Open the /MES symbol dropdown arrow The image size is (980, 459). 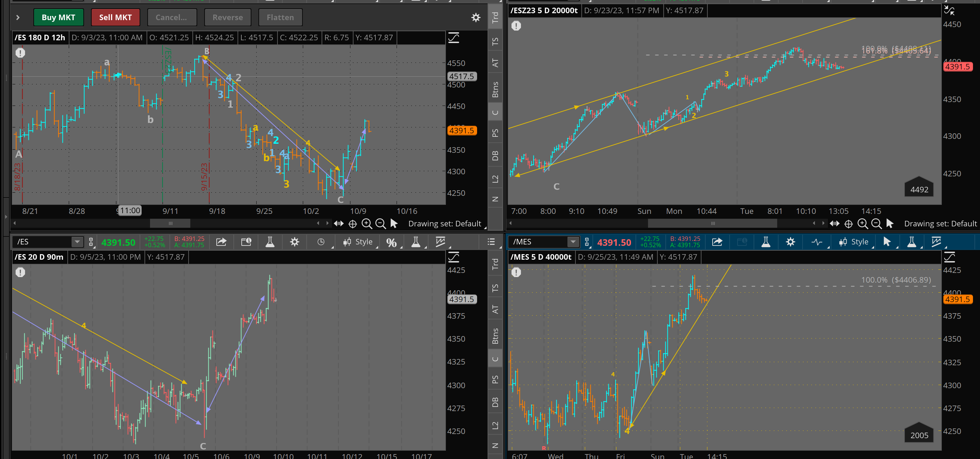pyautogui.click(x=573, y=242)
